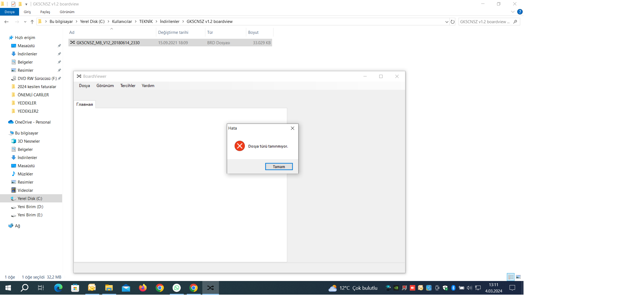Viewport: 644px width, 305px height.
Task: Open the Tercihler menu in BoardViewer
Action: (128, 86)
